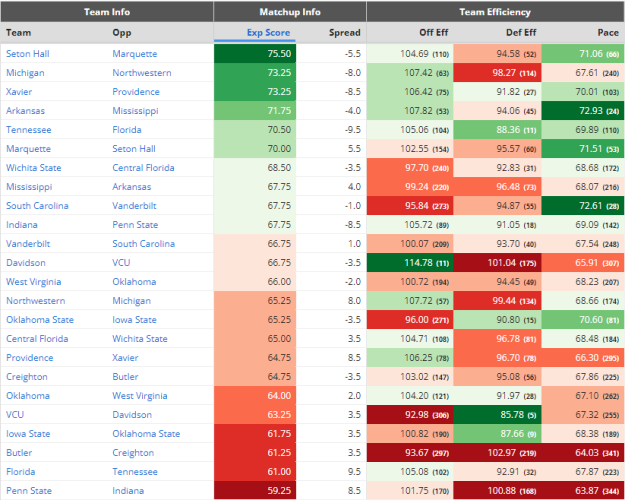Sort by Spread column header
Screen dimensions: 625x500
(344, 33)
